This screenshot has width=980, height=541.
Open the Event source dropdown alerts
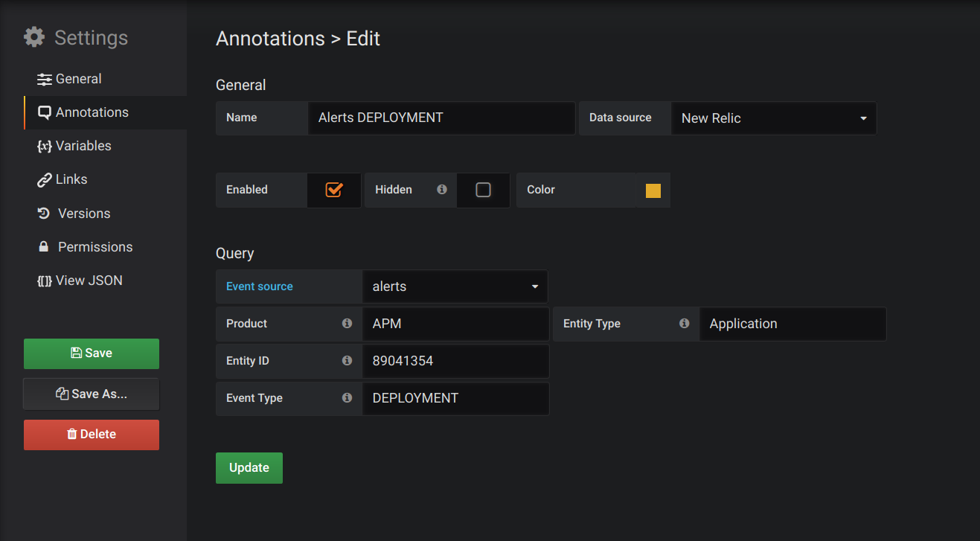pos(455,286)
